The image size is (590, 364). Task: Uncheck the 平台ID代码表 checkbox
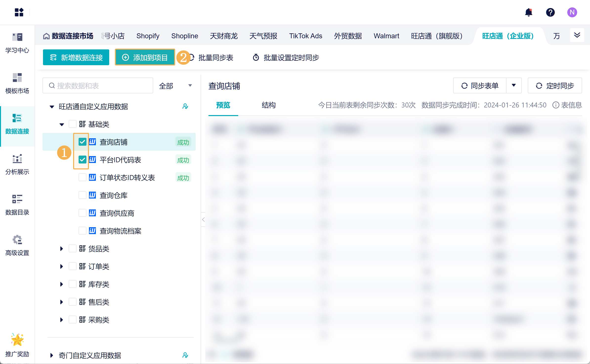(x=82, y=160)
